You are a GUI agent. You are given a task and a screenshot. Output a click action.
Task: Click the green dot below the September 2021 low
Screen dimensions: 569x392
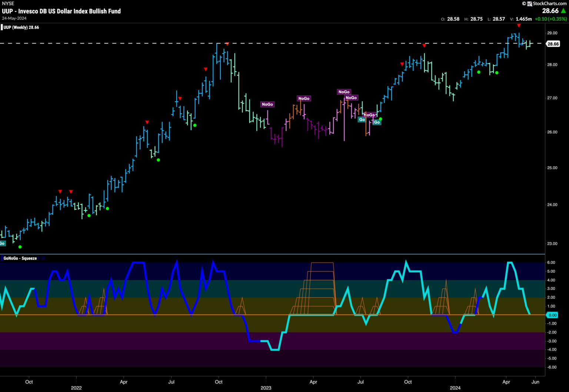pyautogui.click(x=20, y=247)
